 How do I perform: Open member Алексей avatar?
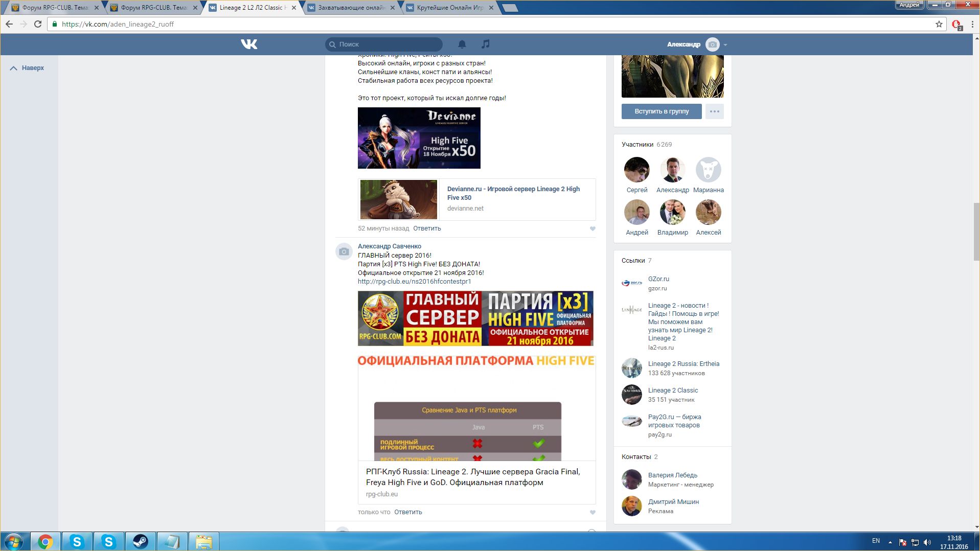point(709,212)
